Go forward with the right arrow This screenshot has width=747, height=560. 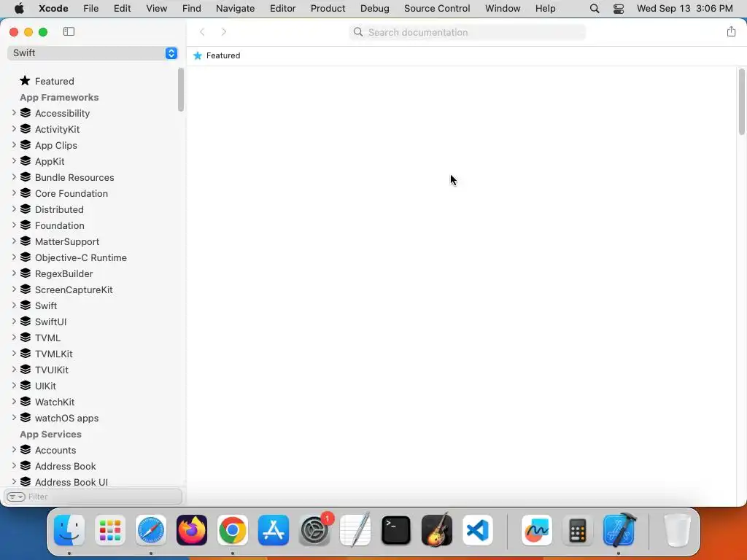pos(224,32)
